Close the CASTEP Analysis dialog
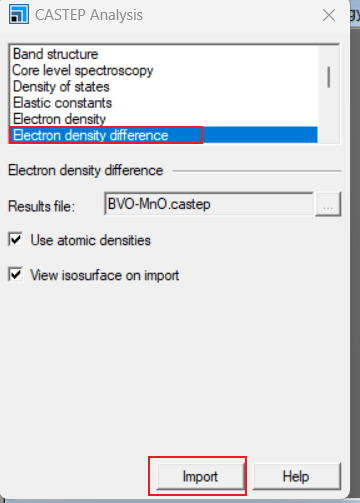Viewport: 360px width, 503px height. coord(329,15)
